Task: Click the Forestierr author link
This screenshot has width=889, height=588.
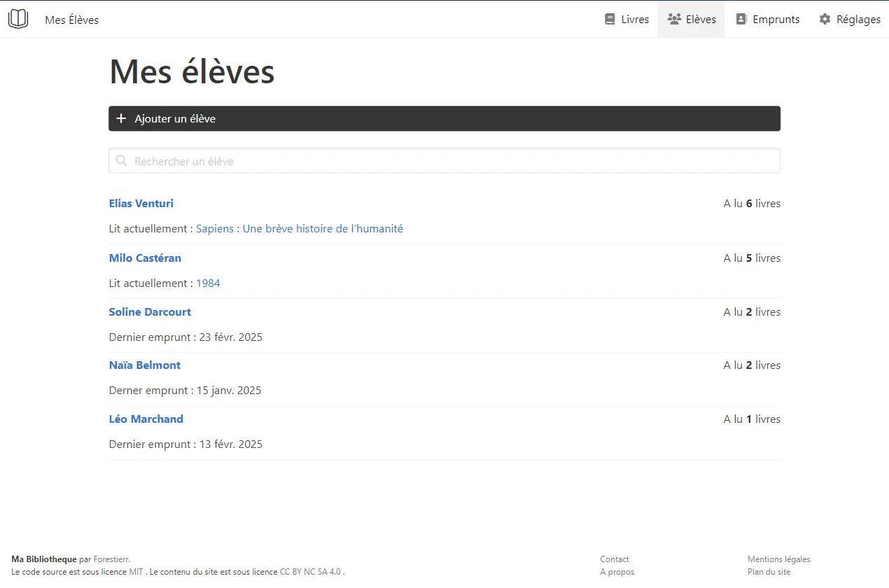Action: coord(111,559)
